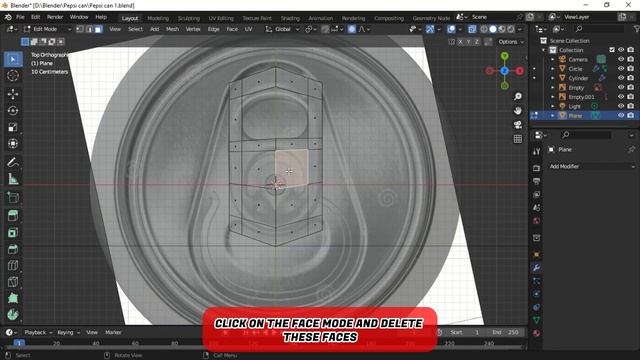Open the Add Modifier dropdown
The height and width of the screenshot is (360, 640).
(x=591, y=167)
